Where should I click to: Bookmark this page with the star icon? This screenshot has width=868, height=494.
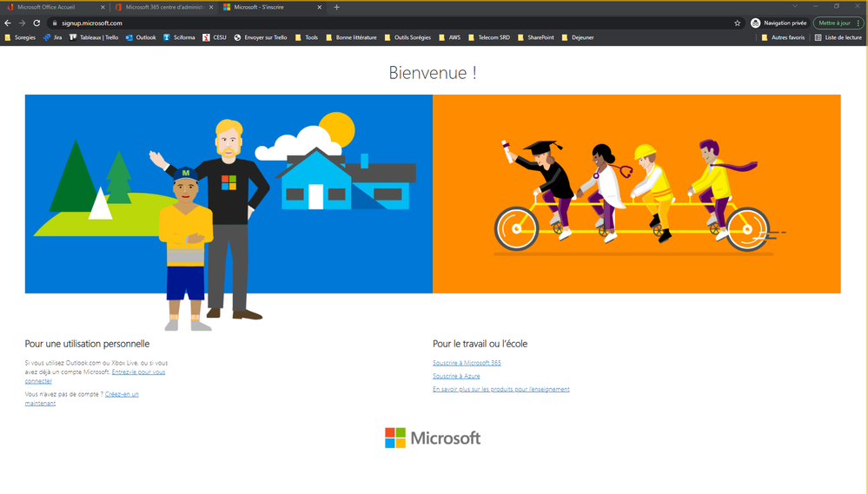click(737, 23)
